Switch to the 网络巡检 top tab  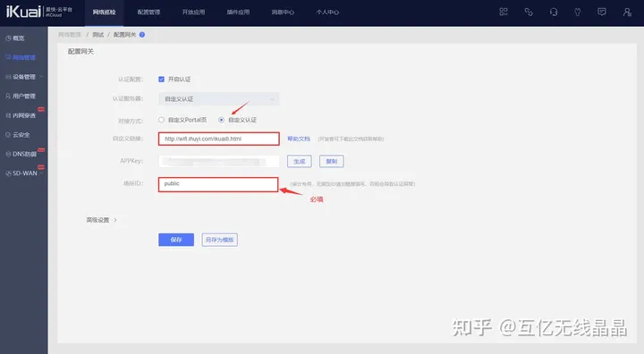point(104,13)
